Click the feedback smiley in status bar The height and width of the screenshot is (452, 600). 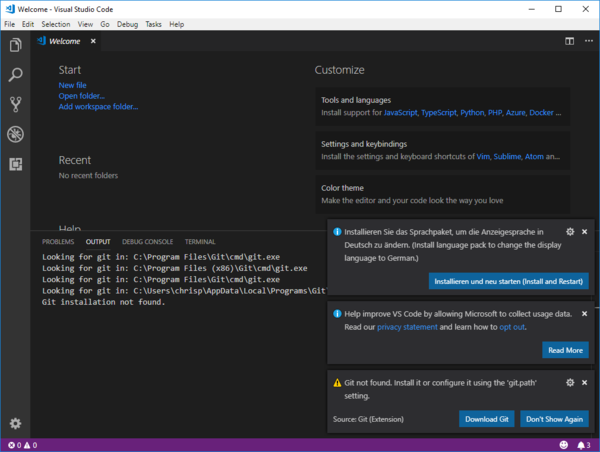coord(563,444)
